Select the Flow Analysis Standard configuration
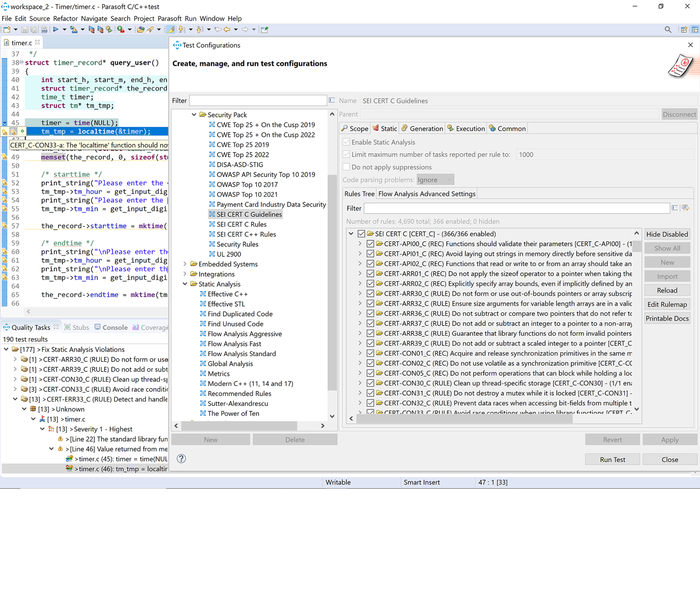The height and width of the screenshot is (591, 700). [241, 353]
